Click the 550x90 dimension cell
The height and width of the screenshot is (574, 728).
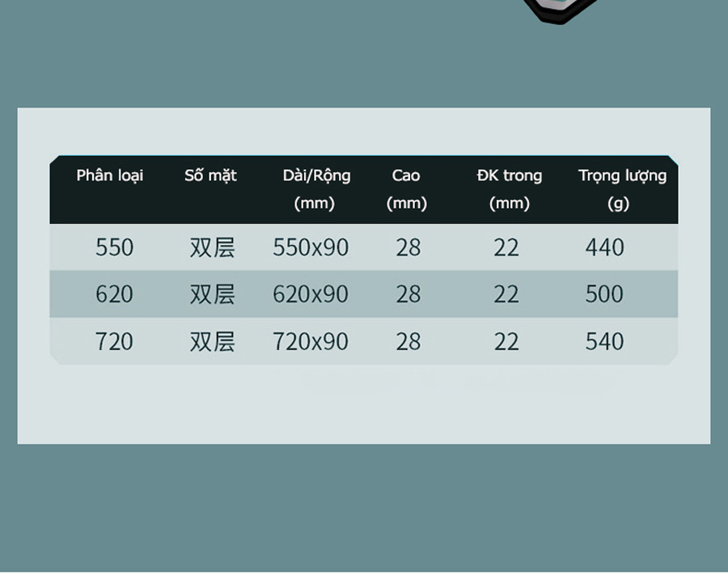coord(311,247)
